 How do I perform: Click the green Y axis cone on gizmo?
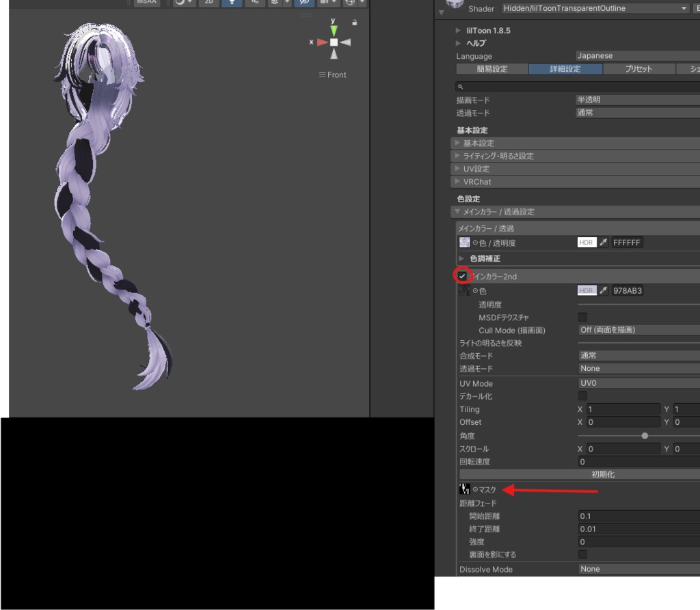coord(334,31)
